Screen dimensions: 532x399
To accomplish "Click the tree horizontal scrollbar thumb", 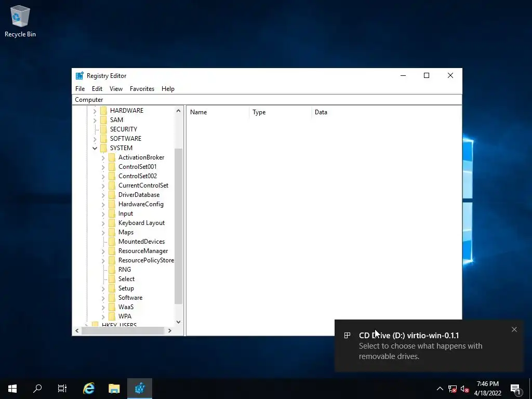I will (123, 330).
